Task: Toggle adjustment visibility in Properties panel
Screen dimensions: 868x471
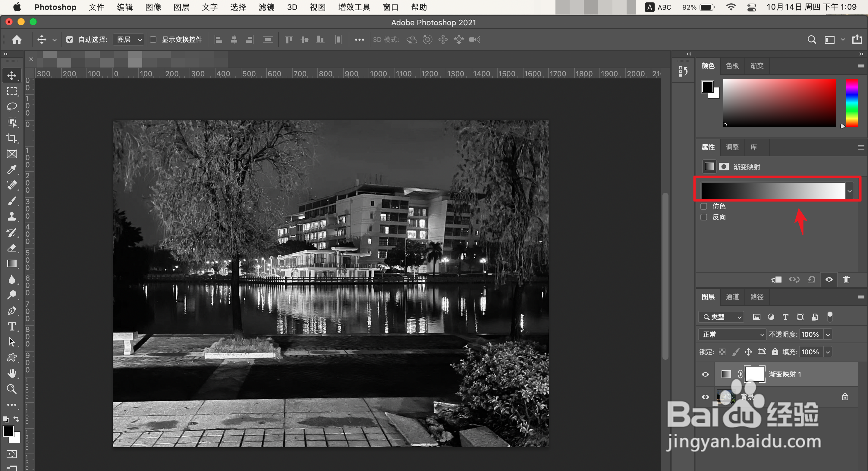Action: click(829, 280)
